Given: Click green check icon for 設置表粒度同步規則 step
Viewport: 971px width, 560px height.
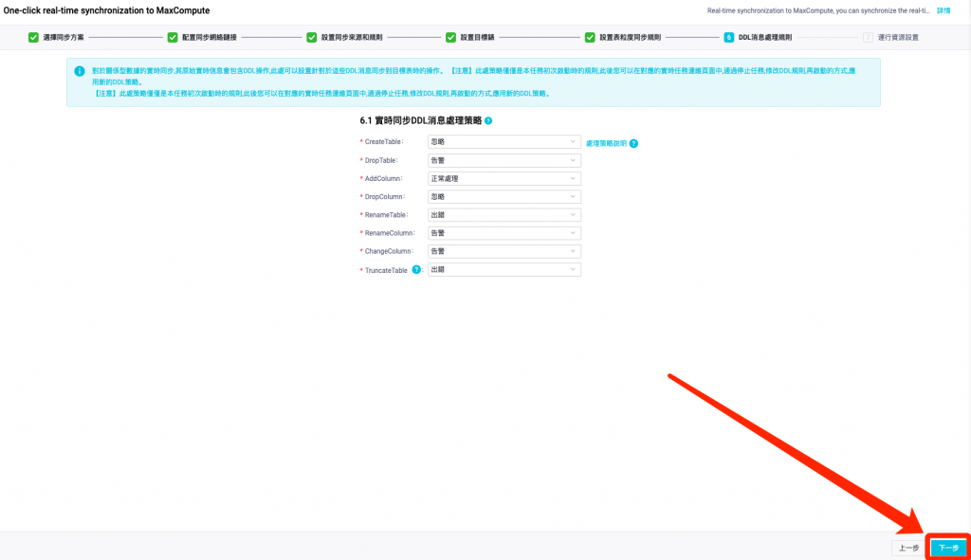Looking at the screenshot, I should click(590, 37).
